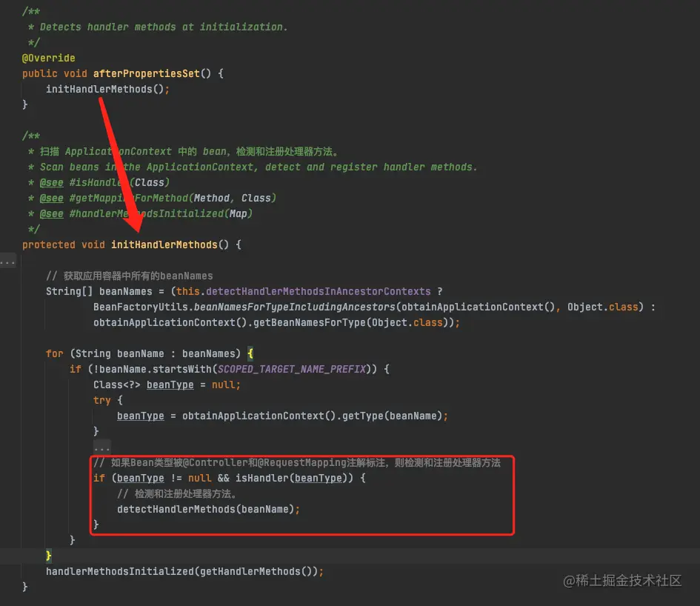Screen dimensions: 700x606
Task: Click the BeanFactoryUtils class name
Action: click(x=141, y=307)
